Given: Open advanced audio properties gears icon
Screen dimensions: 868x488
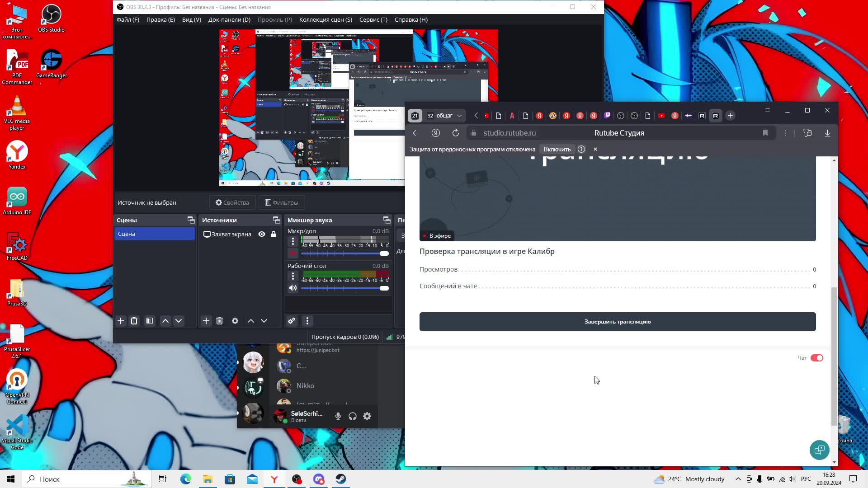Looking at the screenshot, I should pyautogui.click(x=292, y=321).
